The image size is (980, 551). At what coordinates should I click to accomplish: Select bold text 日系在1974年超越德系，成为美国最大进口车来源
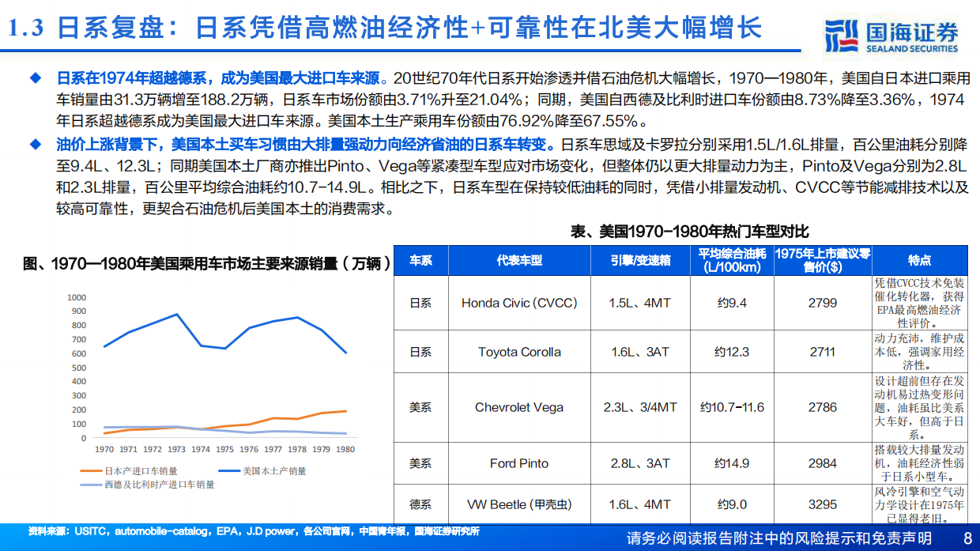(218, 80)
